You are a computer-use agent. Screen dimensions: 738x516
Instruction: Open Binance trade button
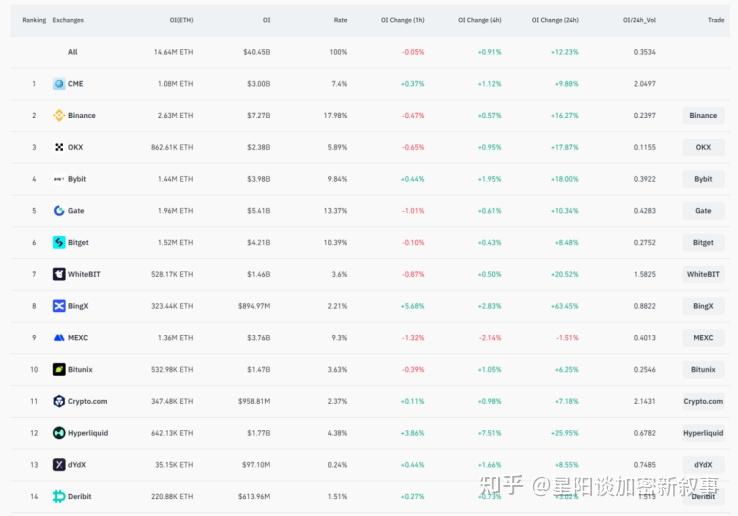click(x=703, y=115)
